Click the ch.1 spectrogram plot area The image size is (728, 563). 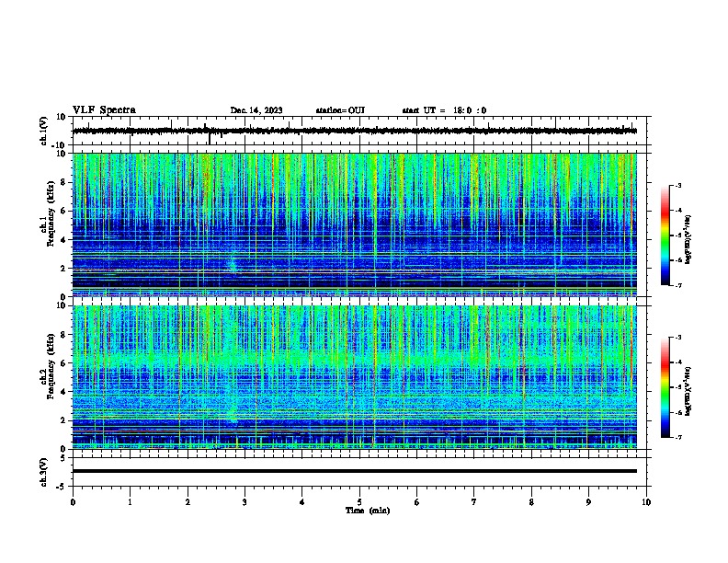[355, 224]
